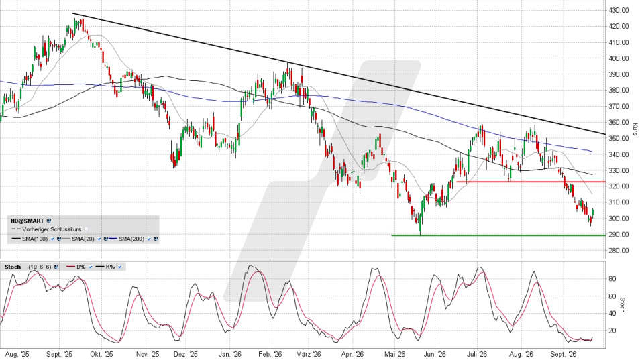Select the green support line at 290
The image size is (644, 362).
[x=498, y=235]
